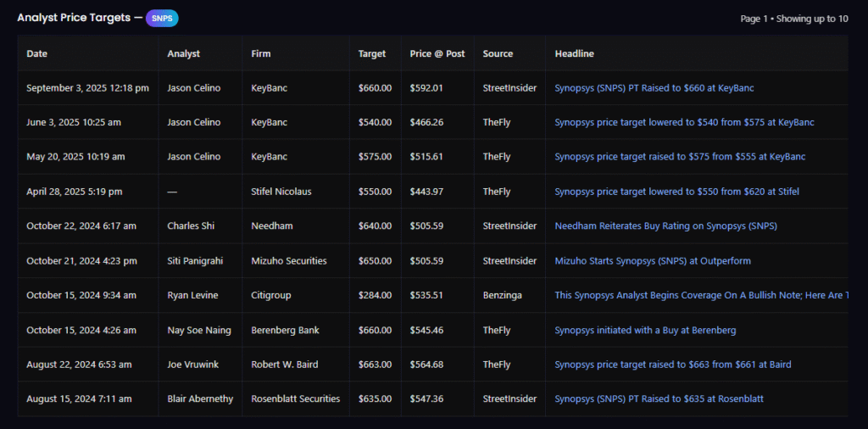
Task: Click the SNPS ticker badge
Action: pyautogui.click(x=162, y=19)
